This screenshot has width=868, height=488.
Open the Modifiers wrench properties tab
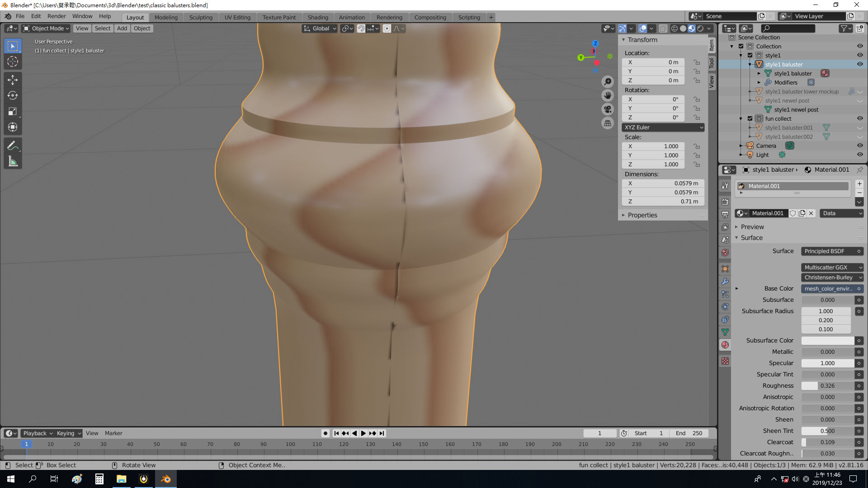pos(725,281)
